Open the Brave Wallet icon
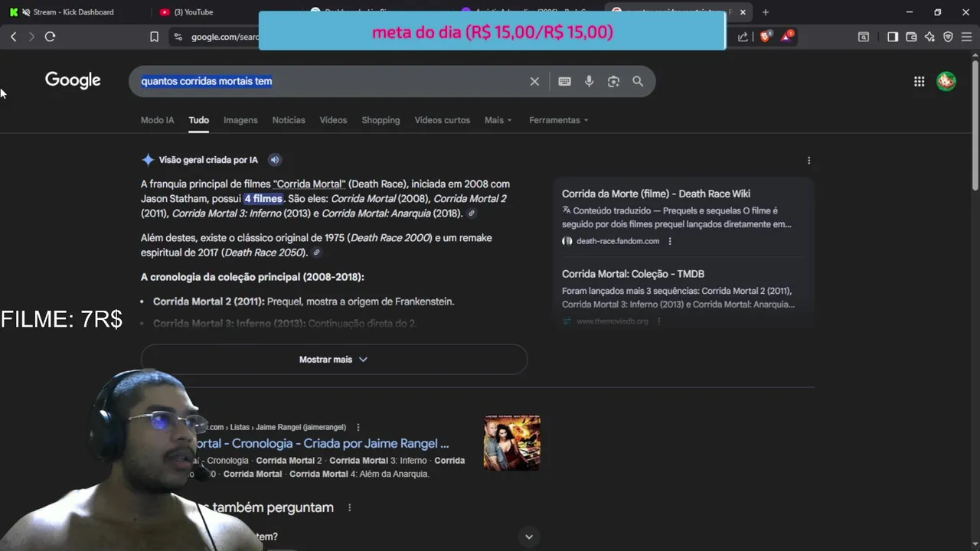The image size is (980, 551). (911, 37)
